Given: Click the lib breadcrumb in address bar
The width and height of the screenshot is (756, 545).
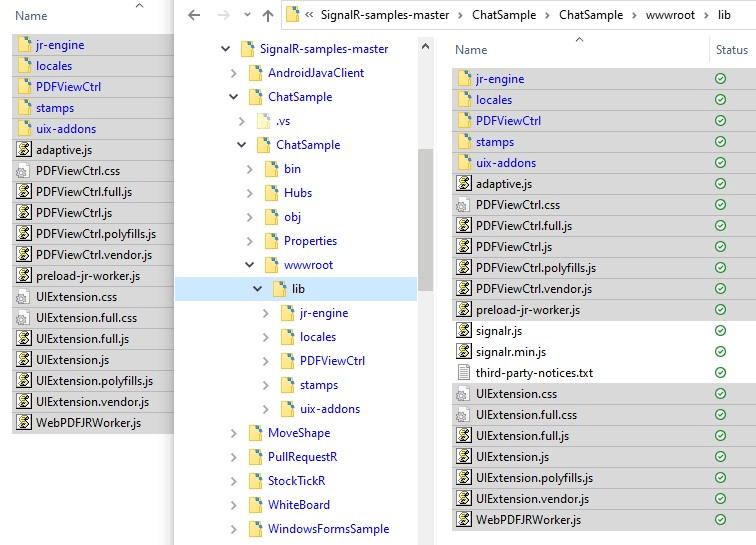Looking at the screenshot, I should 724,15.
